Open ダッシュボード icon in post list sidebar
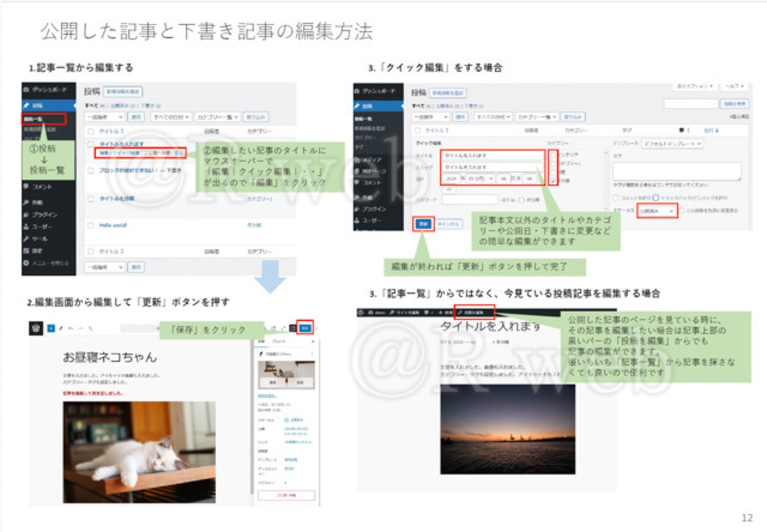767x532 pixels. (x=26, y=90)
